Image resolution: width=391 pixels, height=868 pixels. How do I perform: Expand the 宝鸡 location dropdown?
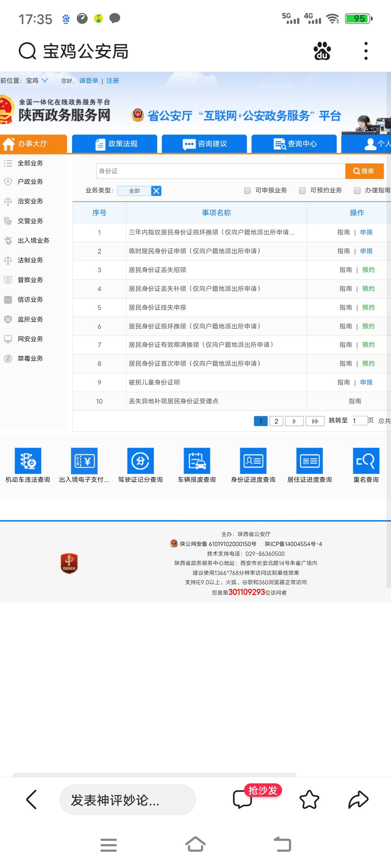(x=45, y=80)
